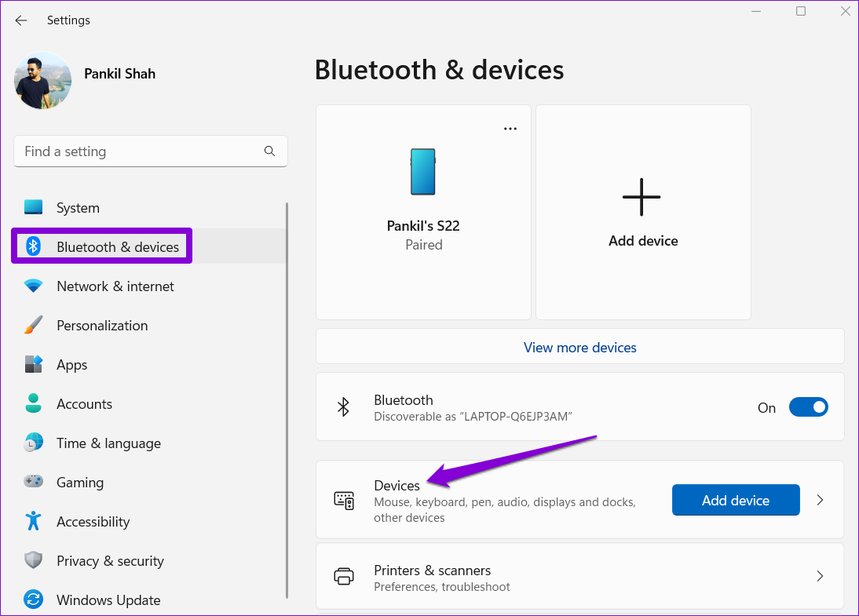Click the blue Add device button
The width and height of the screenshot is (859, 616).
736,500
